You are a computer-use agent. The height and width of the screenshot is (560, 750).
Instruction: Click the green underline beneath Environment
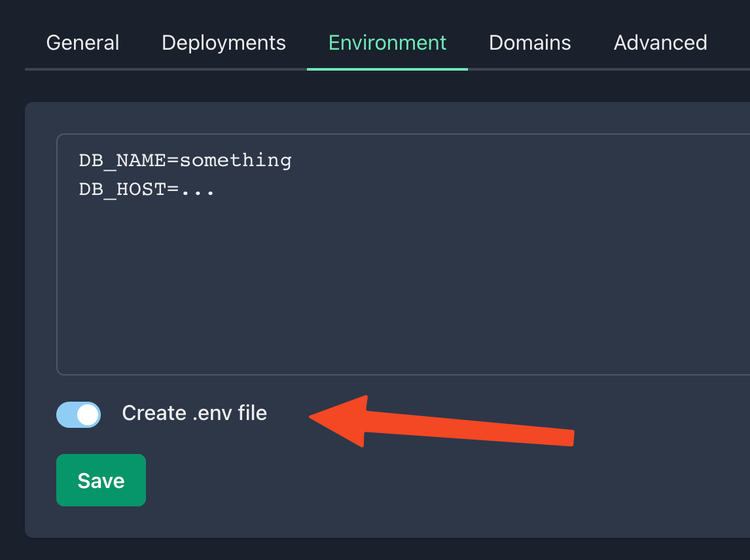click(x=387, y=69)
